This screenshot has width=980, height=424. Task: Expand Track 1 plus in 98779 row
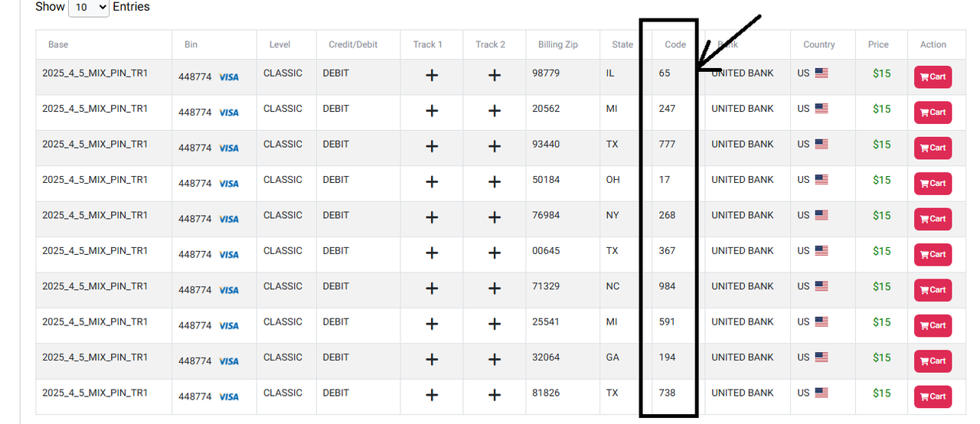tap(432, 76)
